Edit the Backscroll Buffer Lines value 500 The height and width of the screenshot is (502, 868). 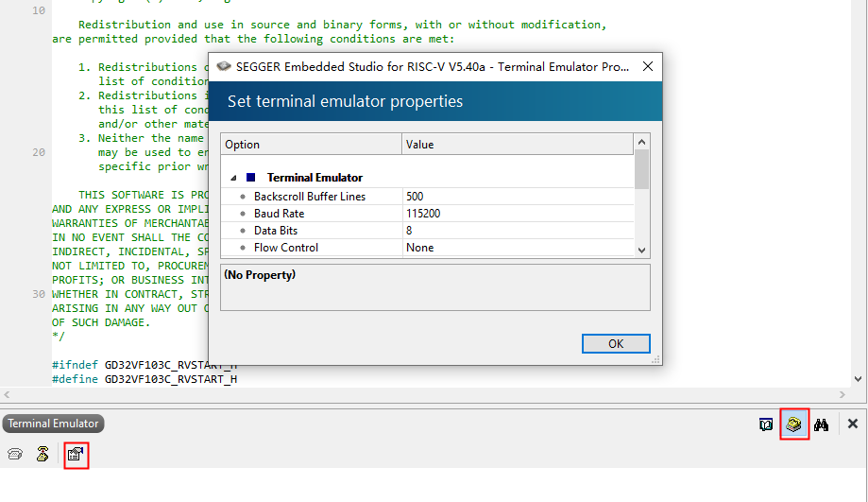click(518, 196)
